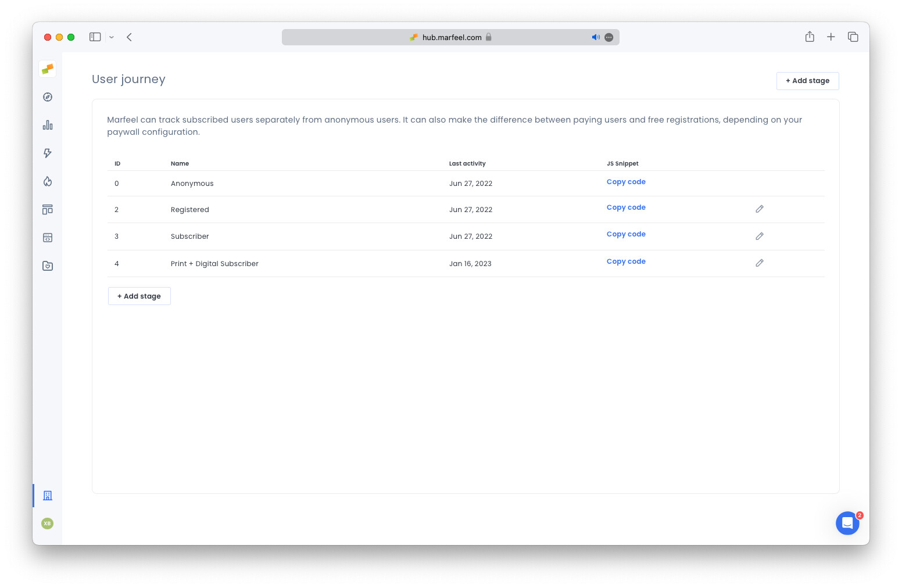The height and width of the screenshot is (588, 902).
Task: Mute the tab audio in the address bar
Action: point(596,37)
